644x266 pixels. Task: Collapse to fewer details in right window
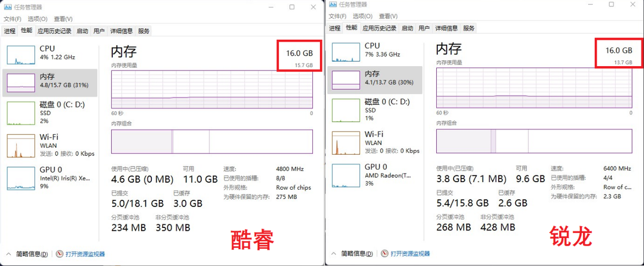352,254
